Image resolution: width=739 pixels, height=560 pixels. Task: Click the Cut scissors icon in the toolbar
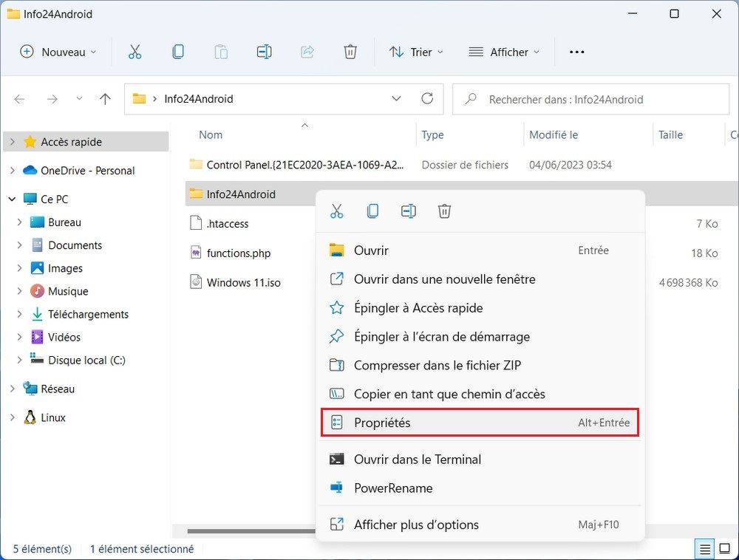tap(134, 52)
